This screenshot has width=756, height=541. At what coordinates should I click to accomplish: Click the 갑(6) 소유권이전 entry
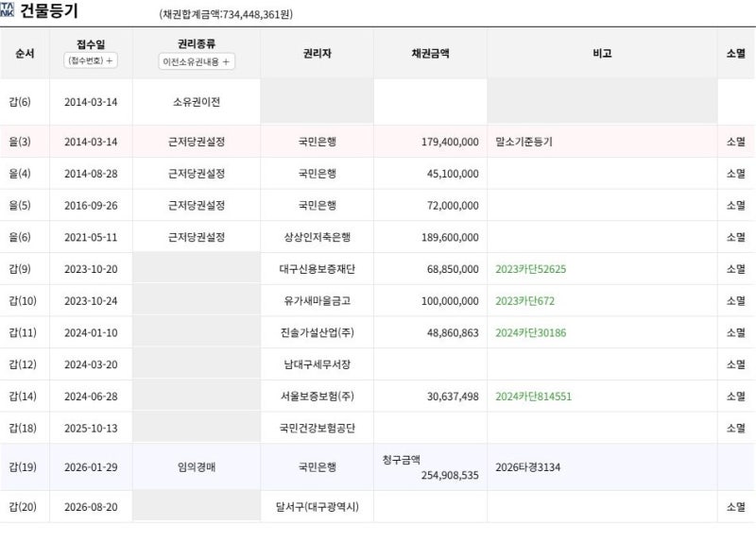(377, 102)
